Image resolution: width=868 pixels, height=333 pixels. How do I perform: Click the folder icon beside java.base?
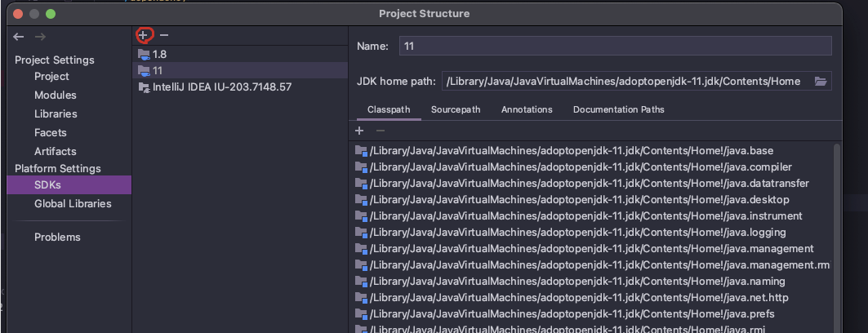361,150
